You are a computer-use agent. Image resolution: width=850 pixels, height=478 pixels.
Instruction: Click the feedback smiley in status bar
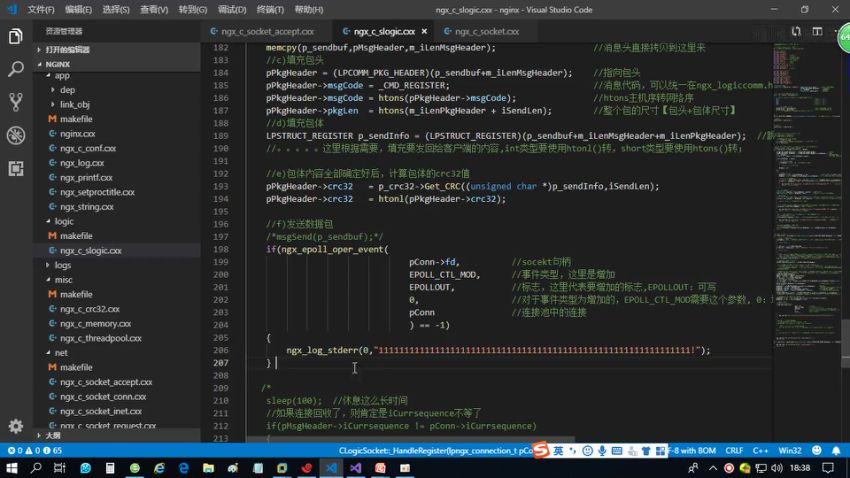tap(817, 450)
